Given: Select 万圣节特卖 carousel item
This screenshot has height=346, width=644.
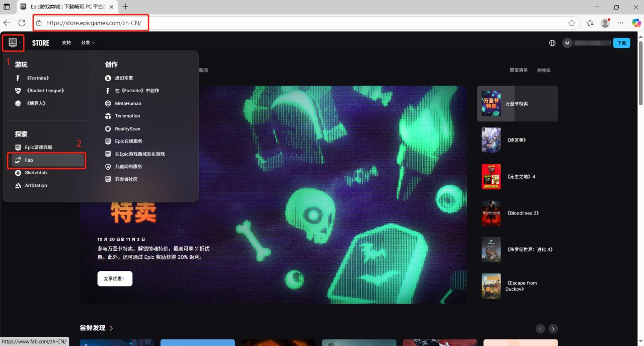Looking at the screenshot, I should coord(517,103).
